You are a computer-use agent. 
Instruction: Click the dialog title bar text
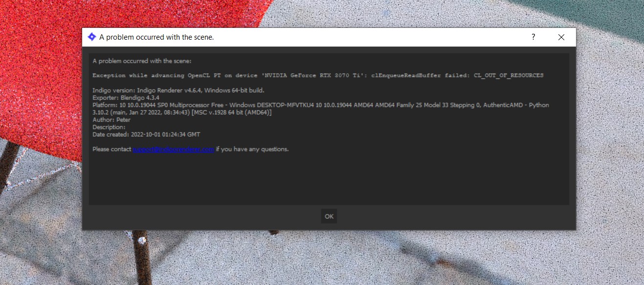(156, 37)
